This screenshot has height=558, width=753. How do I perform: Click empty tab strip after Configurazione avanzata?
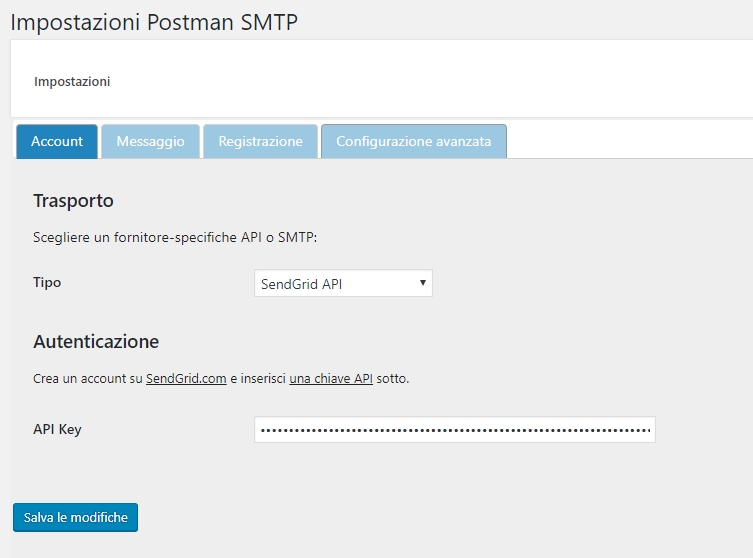(x=629, y=141)
